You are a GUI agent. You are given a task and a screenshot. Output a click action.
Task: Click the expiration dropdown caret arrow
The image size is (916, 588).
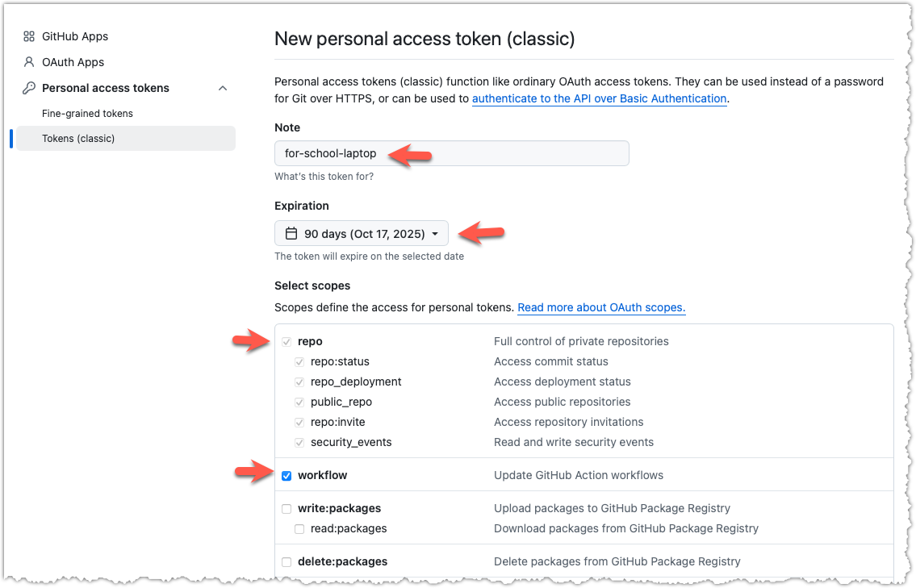coord(435,234)
